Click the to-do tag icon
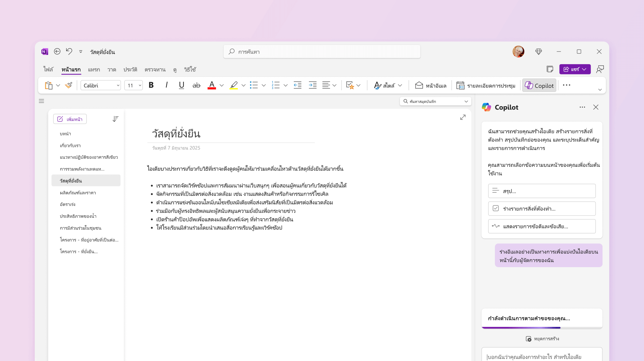The height and width of the screenshot is (361, 644). (x=350, y=85)
